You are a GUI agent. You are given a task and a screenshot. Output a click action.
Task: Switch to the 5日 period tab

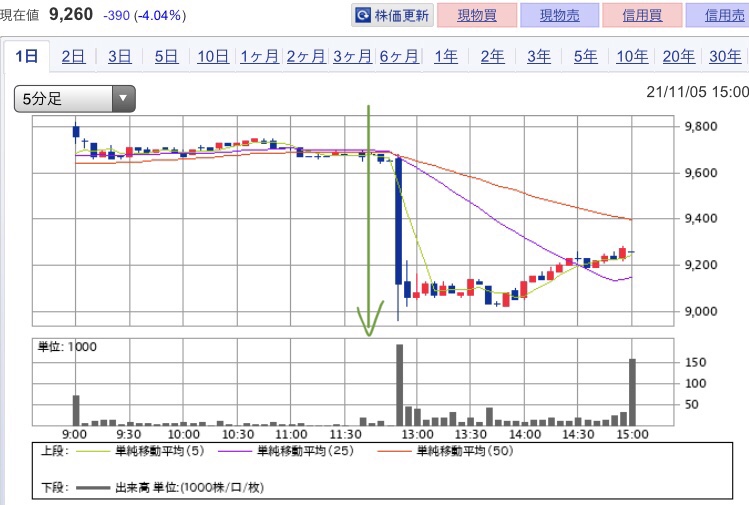[166, 56]
